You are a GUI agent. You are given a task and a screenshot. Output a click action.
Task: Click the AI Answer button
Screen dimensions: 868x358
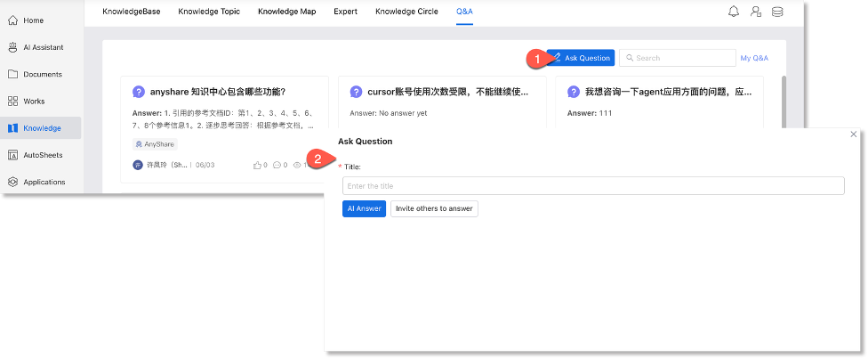[364, 208]
